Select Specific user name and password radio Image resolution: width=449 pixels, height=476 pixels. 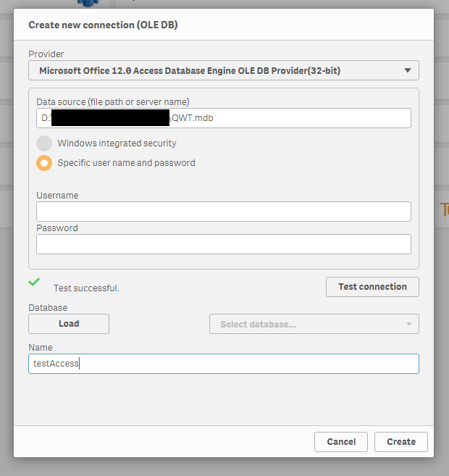pos(44,163)
